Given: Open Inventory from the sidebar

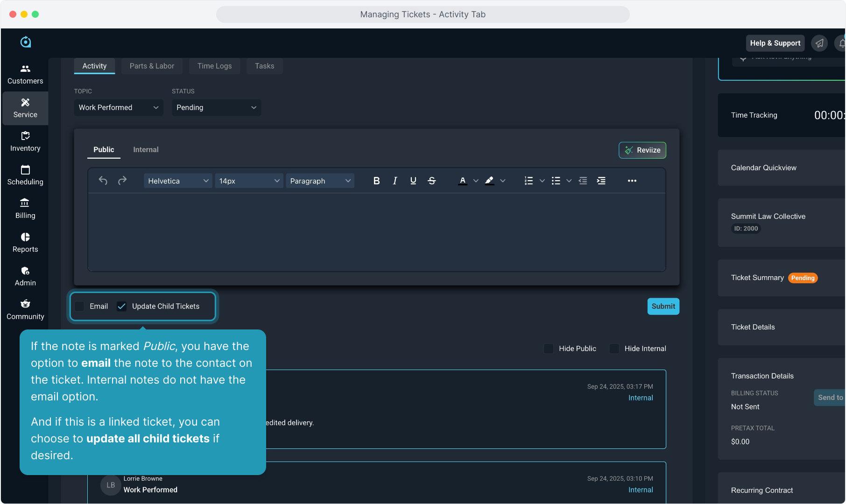Looking at the screenshot, I should tap(25, 141).
